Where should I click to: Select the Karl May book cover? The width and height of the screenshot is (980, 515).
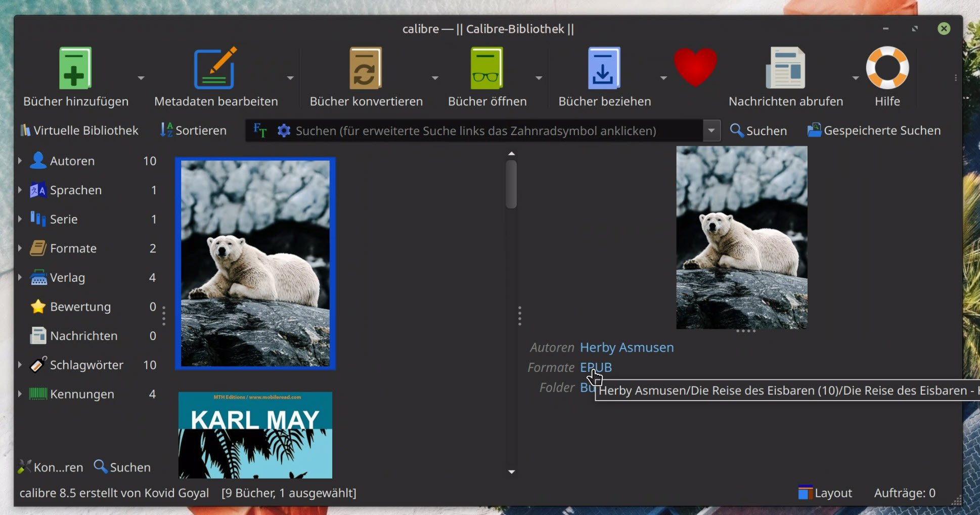(255, 435)
